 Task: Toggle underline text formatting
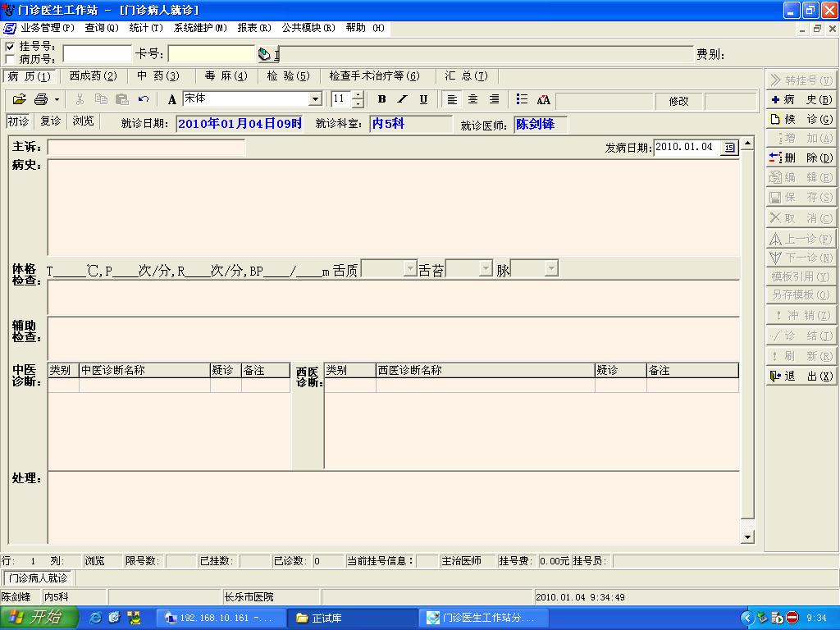423,99
